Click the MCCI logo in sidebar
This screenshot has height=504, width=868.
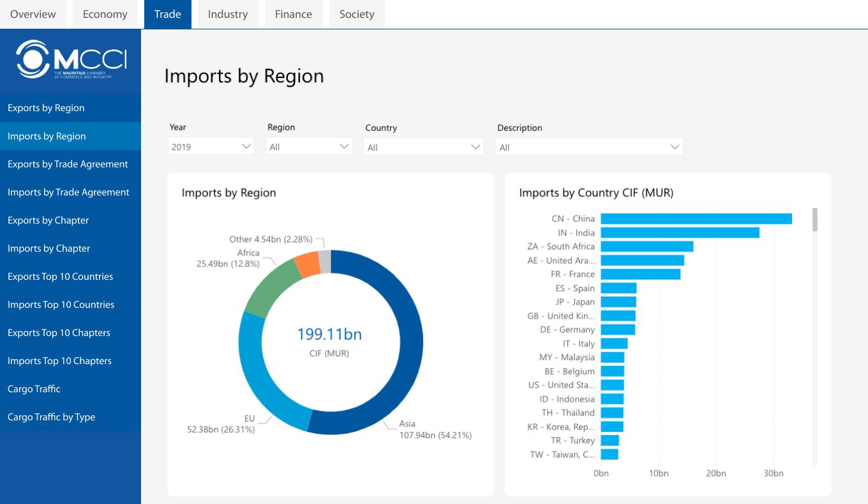point(70,60)
